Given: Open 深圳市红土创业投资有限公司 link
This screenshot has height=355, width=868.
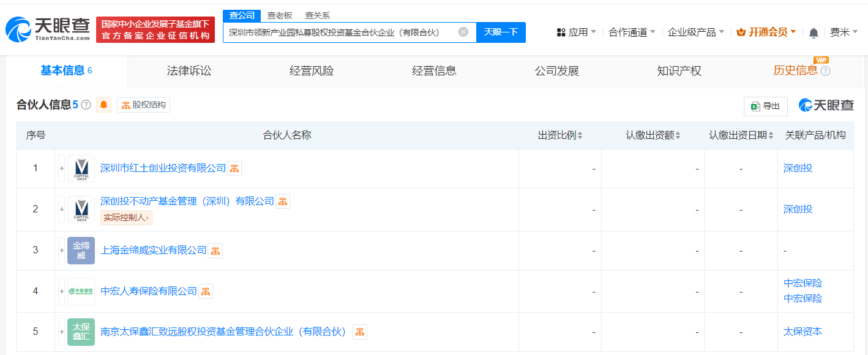Looking at the screenshot, I should point(163,168).
